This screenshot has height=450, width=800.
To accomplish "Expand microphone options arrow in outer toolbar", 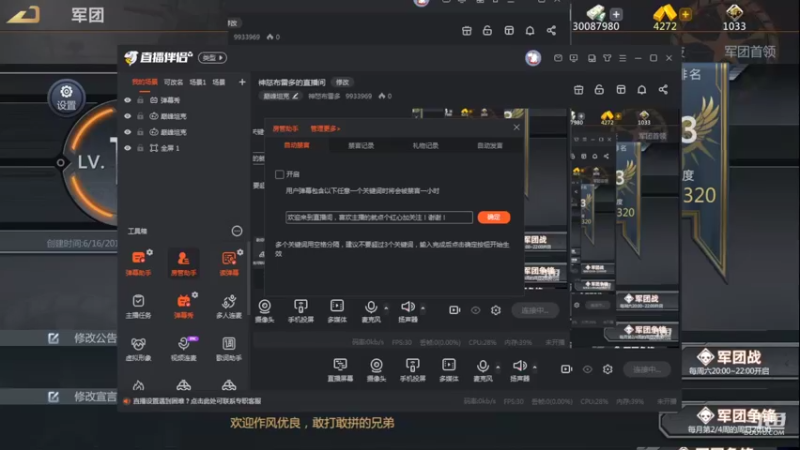I will 498,367.
